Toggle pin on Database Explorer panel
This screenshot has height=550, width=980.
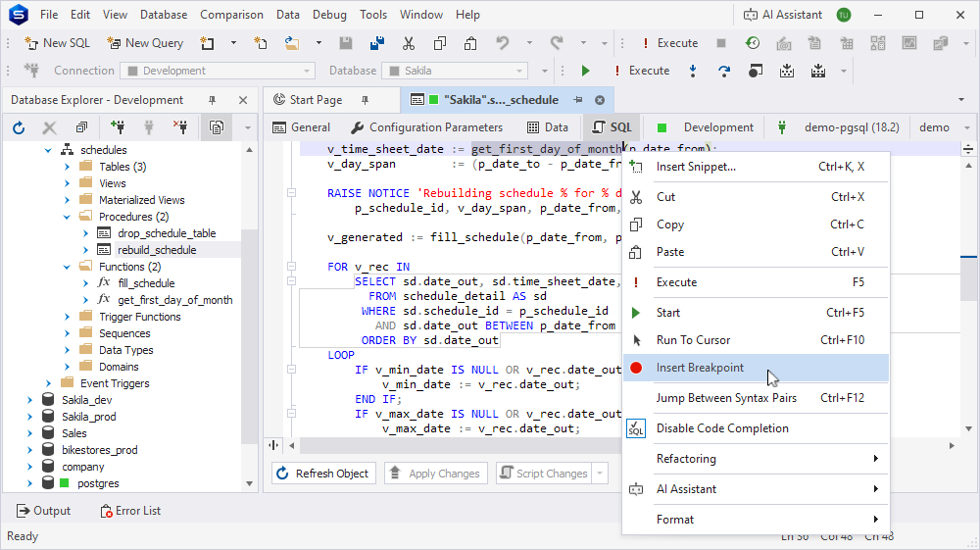click(x=212, y=100)
